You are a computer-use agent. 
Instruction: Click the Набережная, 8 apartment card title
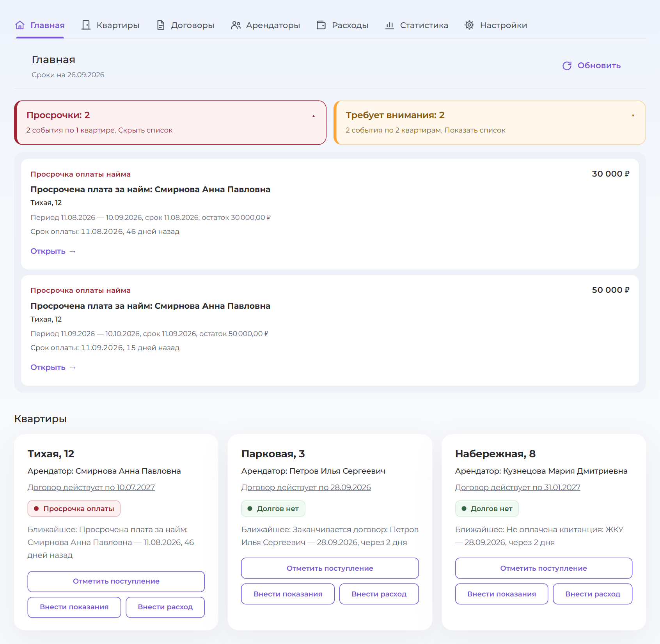(495, 454)
